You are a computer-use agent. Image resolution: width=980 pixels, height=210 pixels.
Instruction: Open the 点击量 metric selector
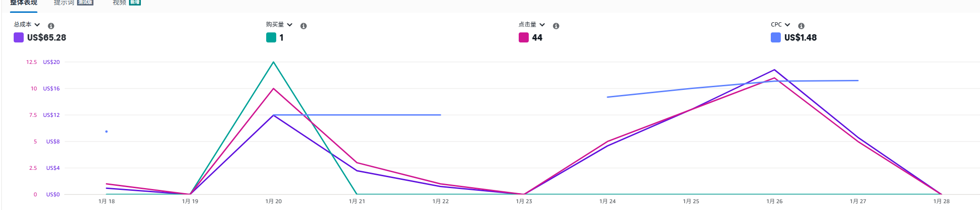(x=531, y=25)
